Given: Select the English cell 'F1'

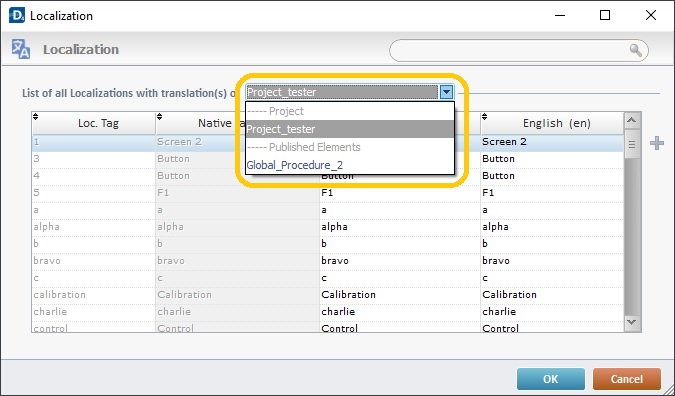Looking at the screenshot, I should pos(552,193).
